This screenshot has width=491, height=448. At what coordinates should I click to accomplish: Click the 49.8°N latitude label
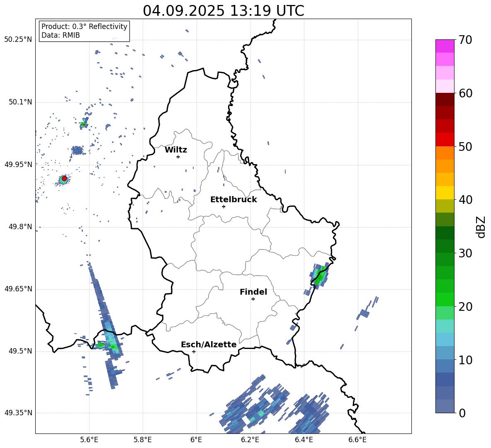click(x=20, y=227)
